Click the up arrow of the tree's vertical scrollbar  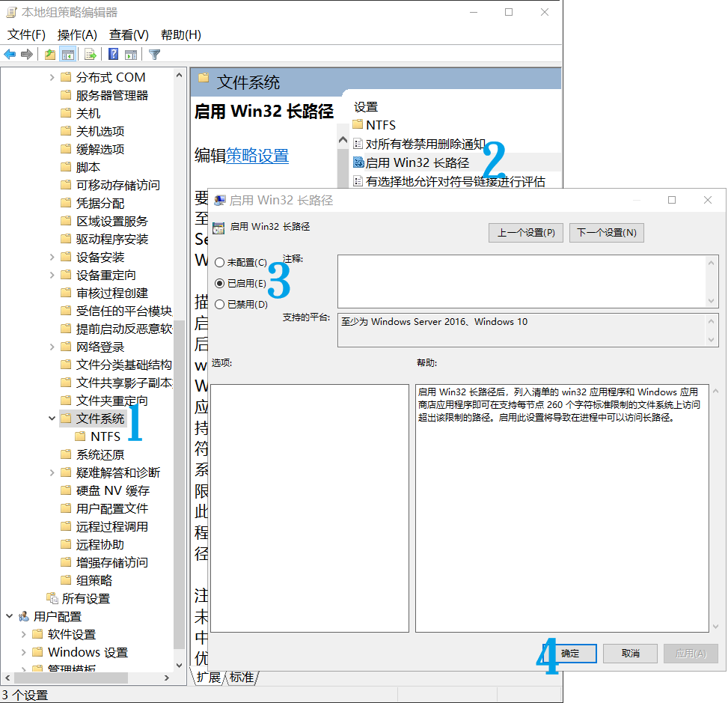coord(180,74)
